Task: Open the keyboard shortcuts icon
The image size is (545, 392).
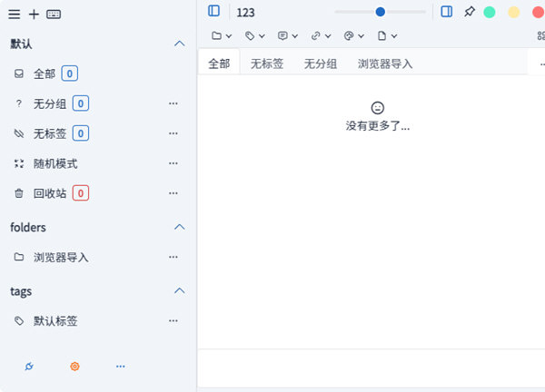Action: [x=54, y=14]
